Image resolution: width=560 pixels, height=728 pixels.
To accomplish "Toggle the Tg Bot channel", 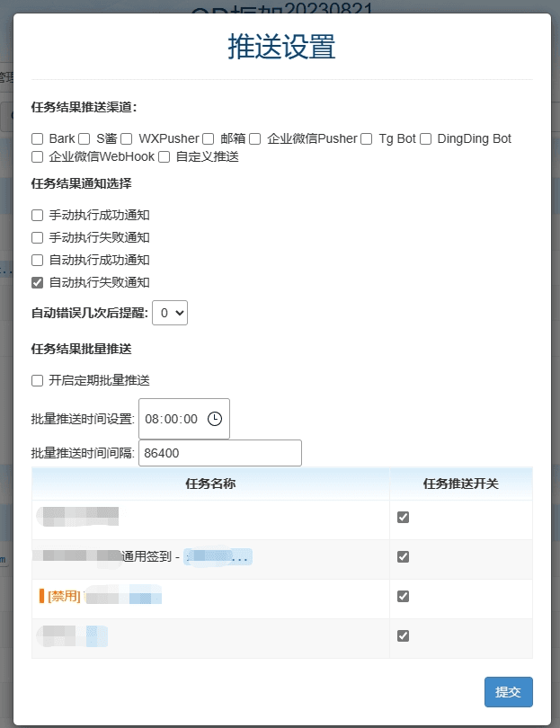I will coord(367,138).
